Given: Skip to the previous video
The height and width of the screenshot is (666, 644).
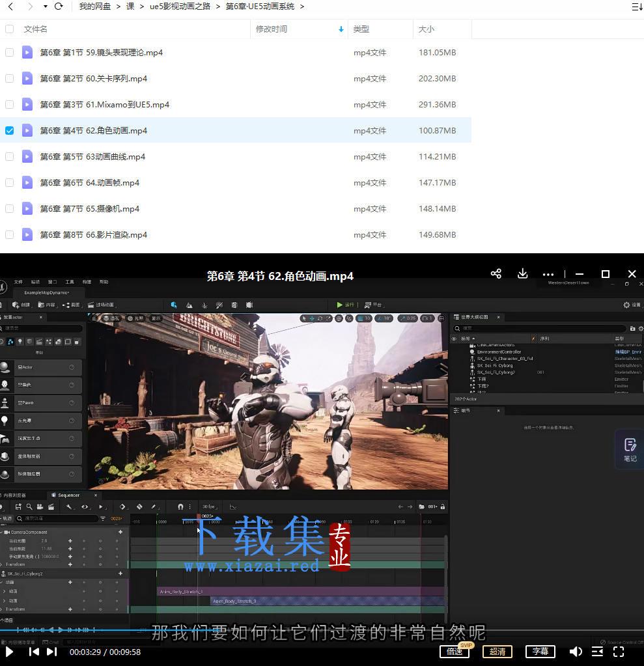Looking at the screenshot, I should click(x=34, y=652).
